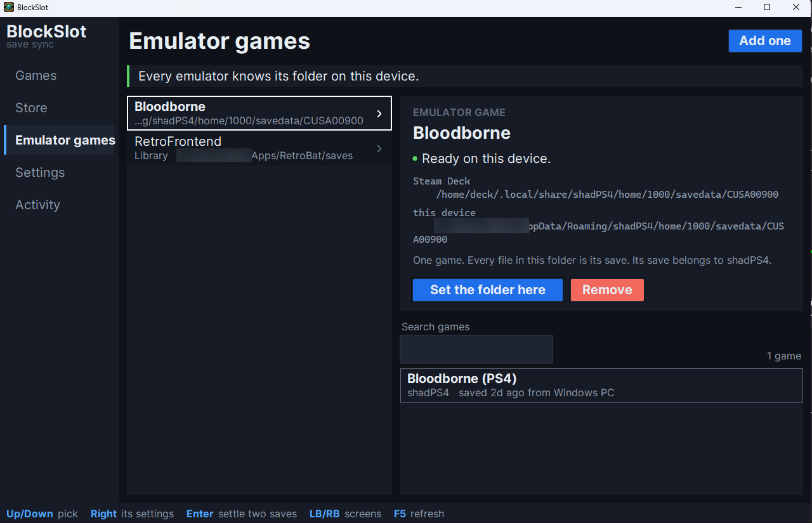Screen dimensions: 812x523
Task: Go to Settings in sidebar
Action: coord(40,172)
